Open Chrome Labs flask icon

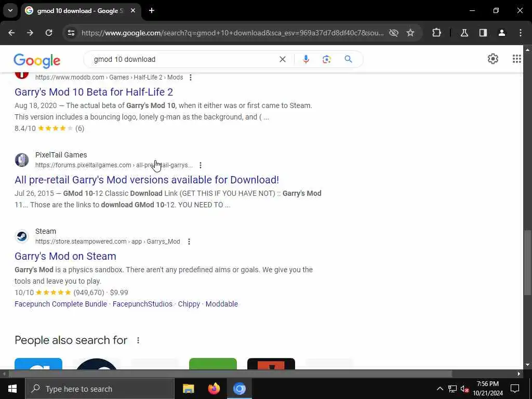click(x=464, y=33)
